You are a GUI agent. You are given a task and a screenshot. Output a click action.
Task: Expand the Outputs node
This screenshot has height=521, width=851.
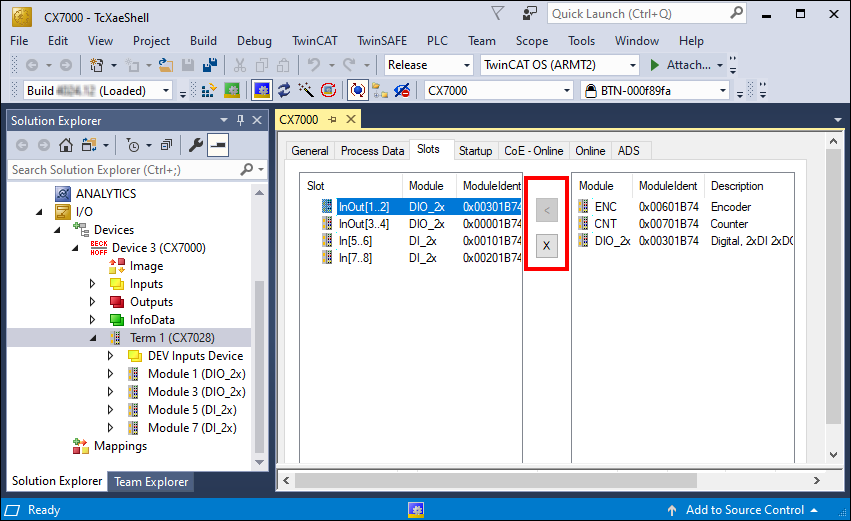pos(92,302)
